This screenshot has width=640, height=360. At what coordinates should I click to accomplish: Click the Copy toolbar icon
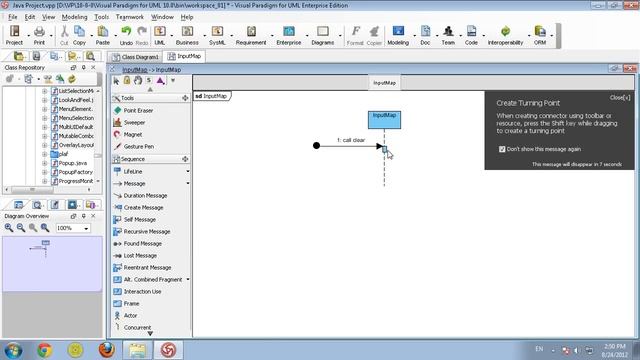point(79,35)
